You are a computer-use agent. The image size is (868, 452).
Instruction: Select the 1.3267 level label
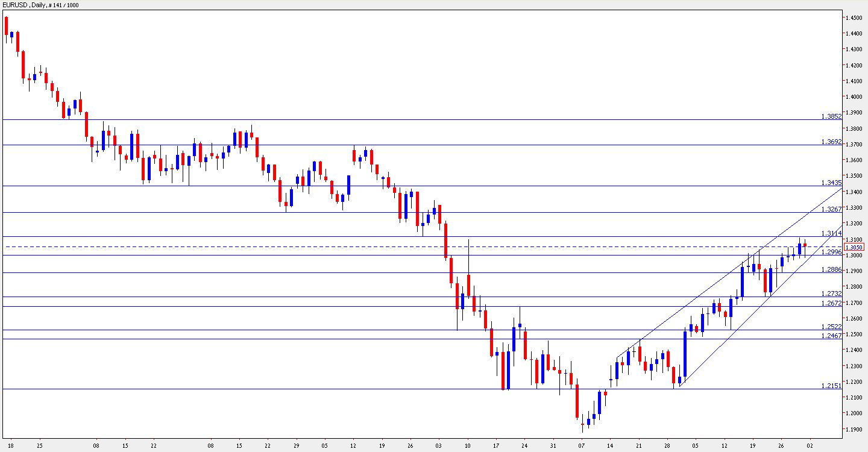[831, 209]
